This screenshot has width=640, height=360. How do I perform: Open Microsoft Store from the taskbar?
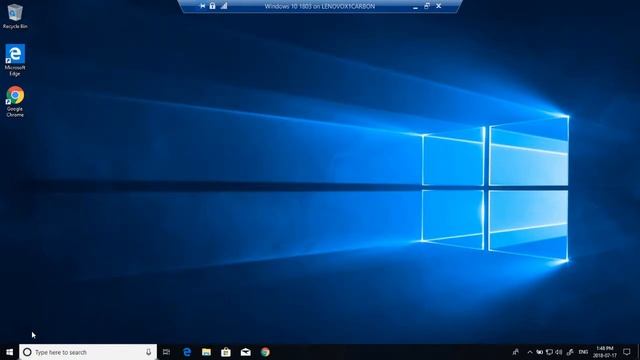(x=226, y=352)
